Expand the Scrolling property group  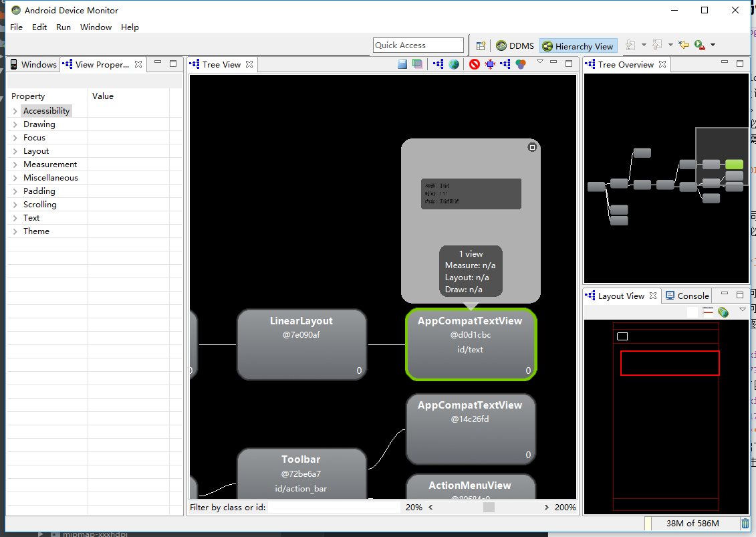(x=15, y=205)
